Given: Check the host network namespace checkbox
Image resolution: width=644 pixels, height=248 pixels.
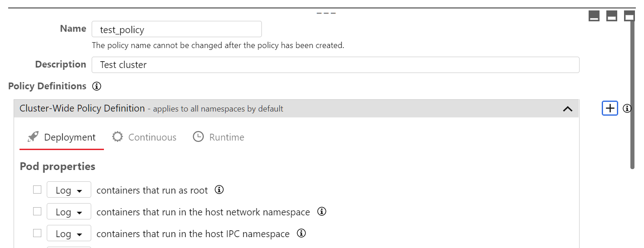Looking at the screenshot, I should (x=37, y=211).
